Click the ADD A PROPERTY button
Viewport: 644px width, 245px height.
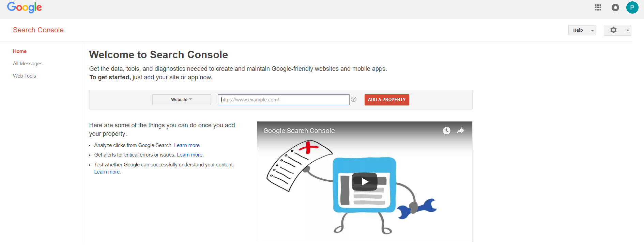tap(387, 100)
